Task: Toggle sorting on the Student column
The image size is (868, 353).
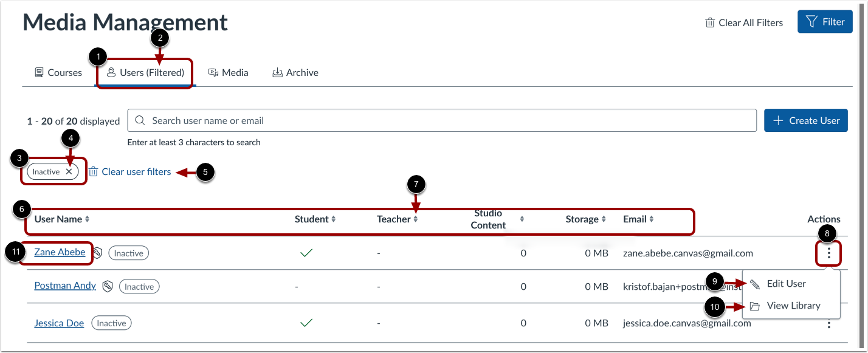Action: tap(332, 219)
